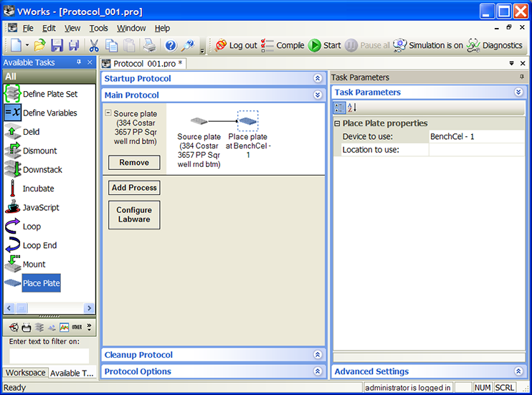This screenshot has width=532, height=395.
Task: Click the Add Process button
Action: [134, 188]
